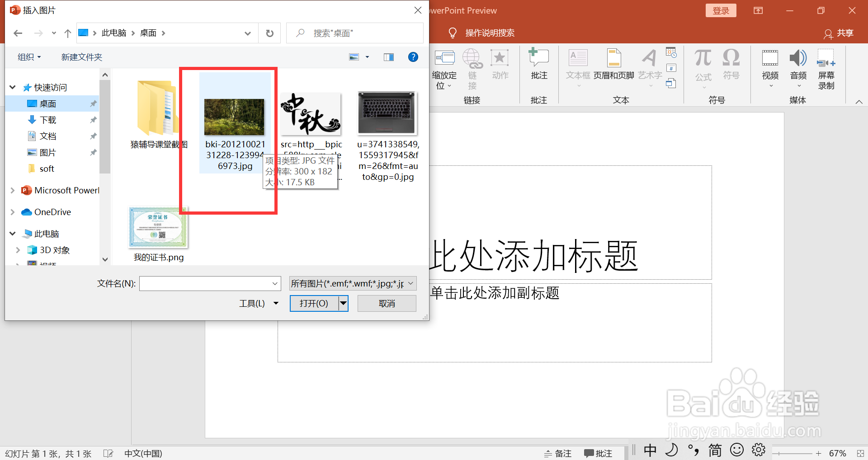
Task: Click the zoom in plus
Action: (x=818, y=453)
